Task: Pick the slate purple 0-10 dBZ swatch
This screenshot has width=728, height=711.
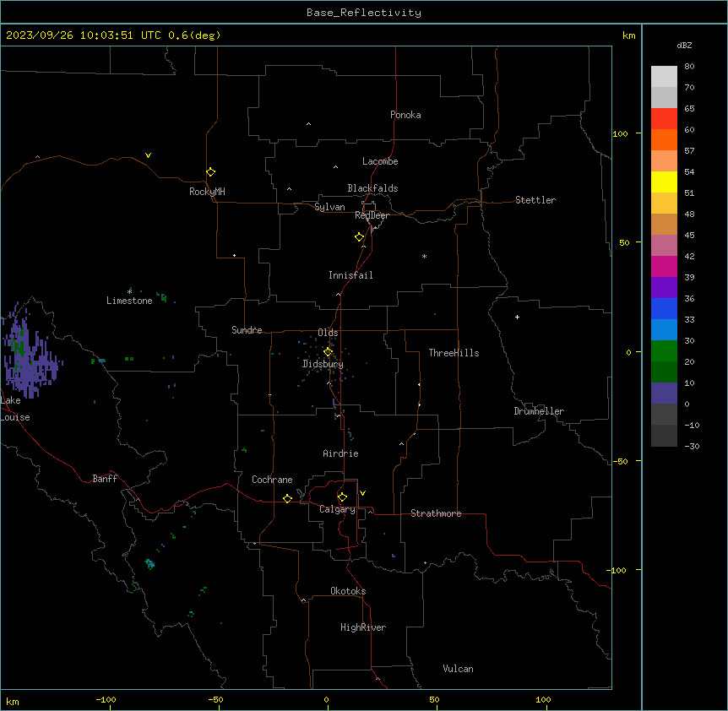Action: [664, 393]
